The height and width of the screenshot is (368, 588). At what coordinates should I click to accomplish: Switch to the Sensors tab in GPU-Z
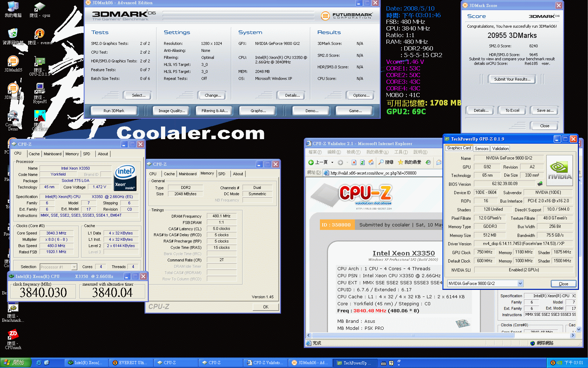[x=482, y=149]
